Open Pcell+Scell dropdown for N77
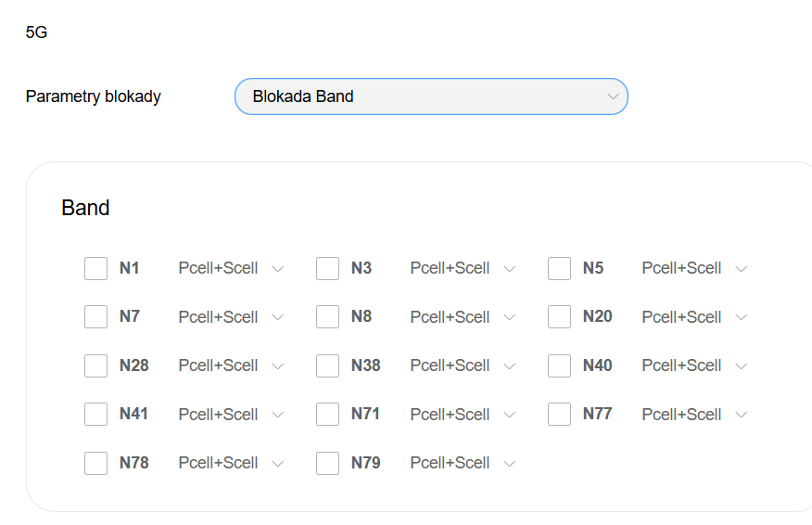The image size is (812, 525). pyautogui.click(x=694, y=414)
